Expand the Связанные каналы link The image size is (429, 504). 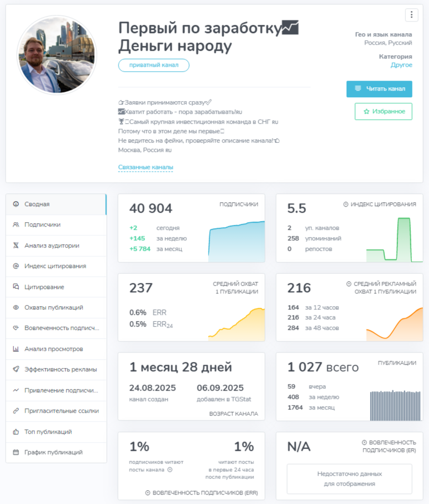coord(145,167)
